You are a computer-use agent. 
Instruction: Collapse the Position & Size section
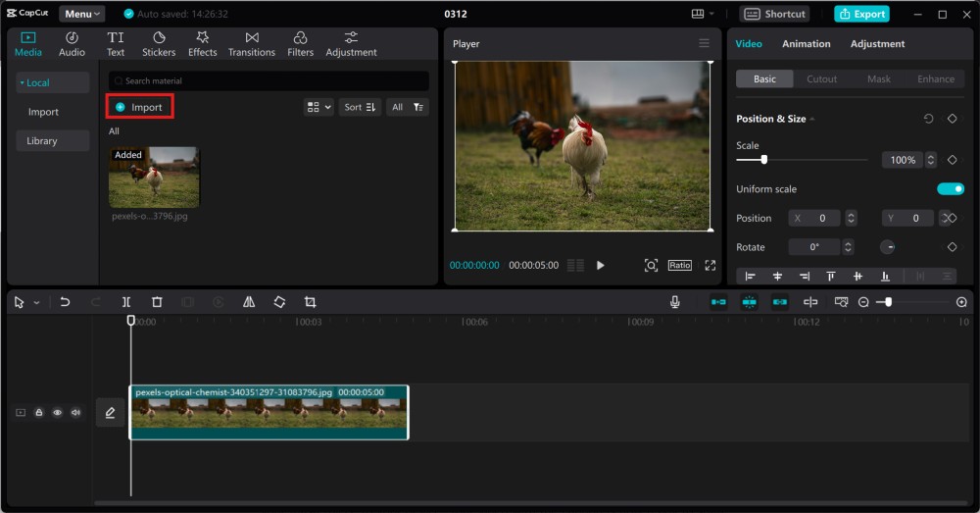pyautogui.click(x=811, y=119)
